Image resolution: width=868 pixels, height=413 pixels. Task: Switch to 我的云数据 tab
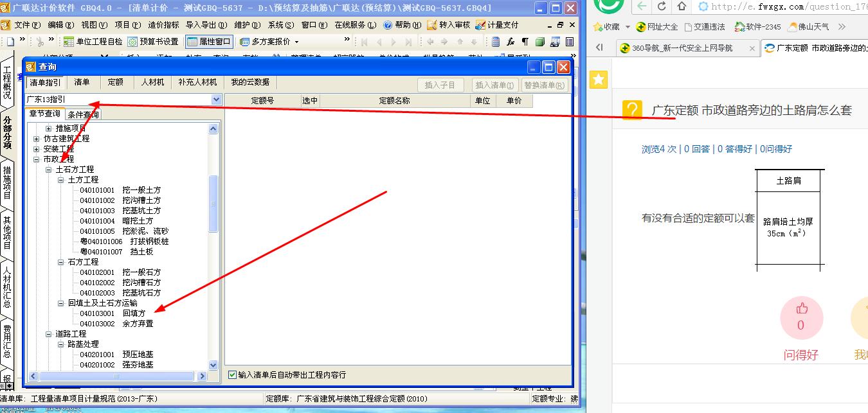(250, 82)
